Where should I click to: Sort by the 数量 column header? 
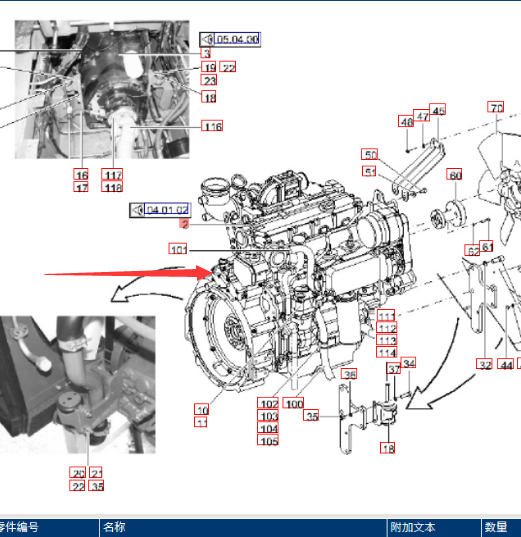click(x=501, y=527)
